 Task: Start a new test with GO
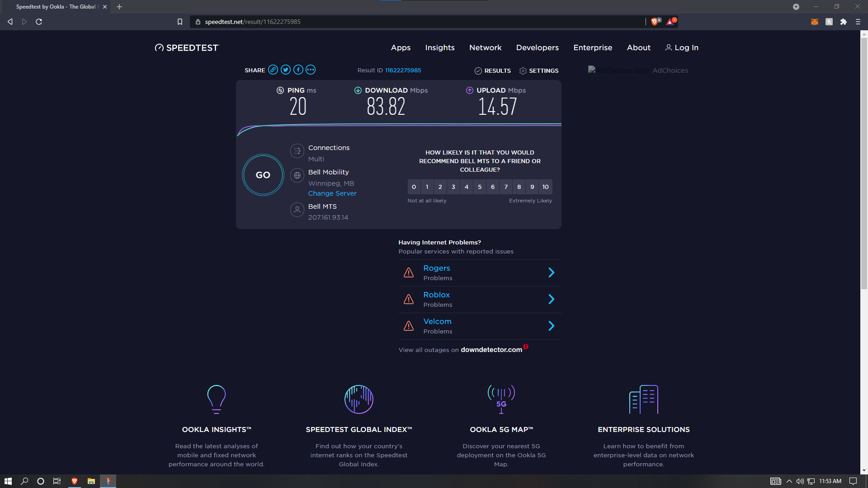point(263,175)
